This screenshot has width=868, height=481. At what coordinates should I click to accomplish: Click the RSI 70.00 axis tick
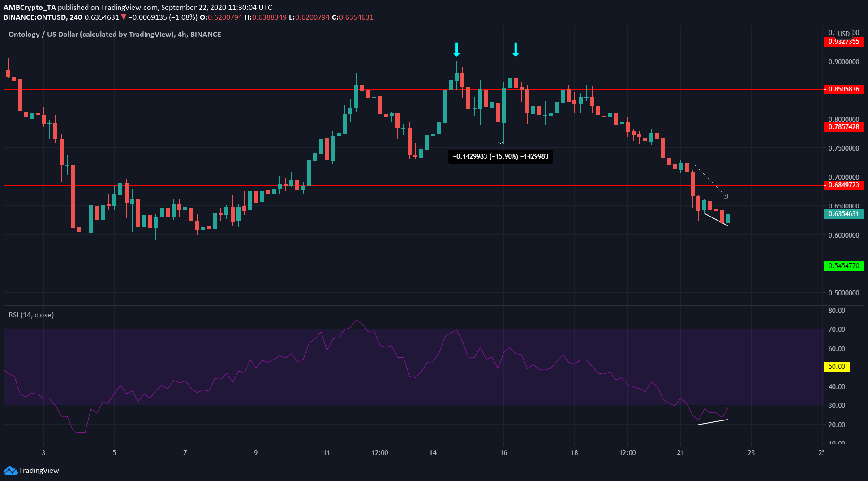837,329
